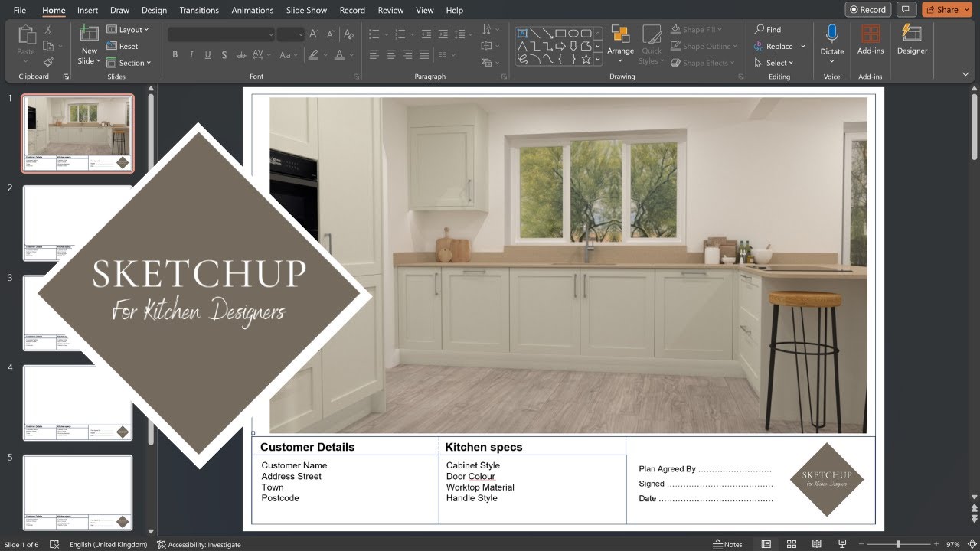Switch to the Animations tab
Image resolution: width=980 pixels, height=551 pixels.
tap(253, 10)
